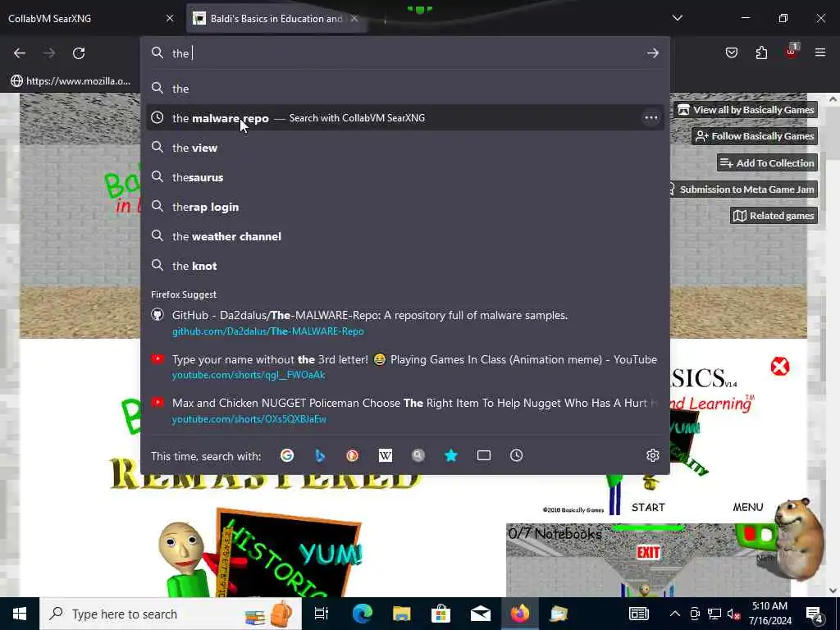The width and height of the screenshot is (840, 630).
Task: Choose "the knot" search suggestion
Action: pyautogui.click(x=405, y=266)
